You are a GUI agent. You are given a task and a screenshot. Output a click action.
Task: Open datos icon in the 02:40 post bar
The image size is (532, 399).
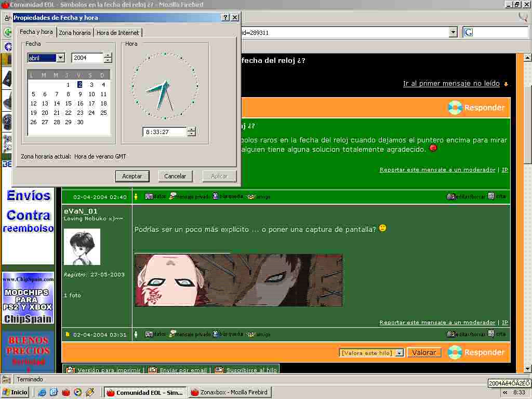(x=155, y=196)
